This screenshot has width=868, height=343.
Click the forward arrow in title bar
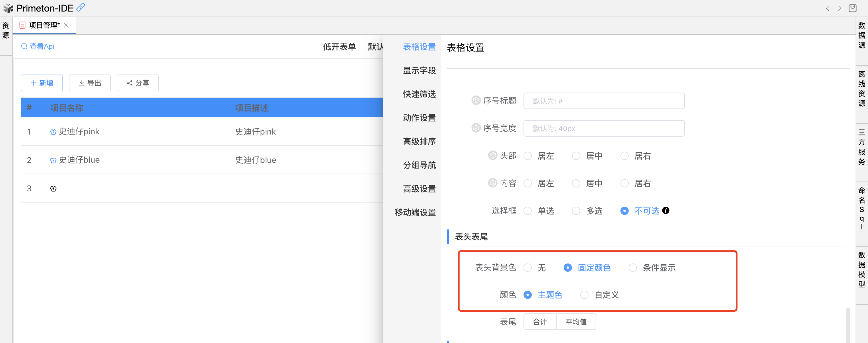tap(839, 9)
